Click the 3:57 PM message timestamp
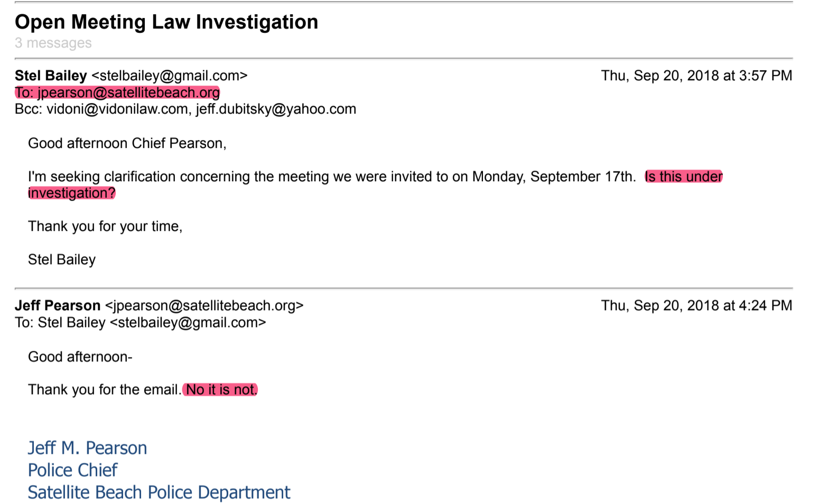Screen dimensions: 818x504 (x=696, y=76)
